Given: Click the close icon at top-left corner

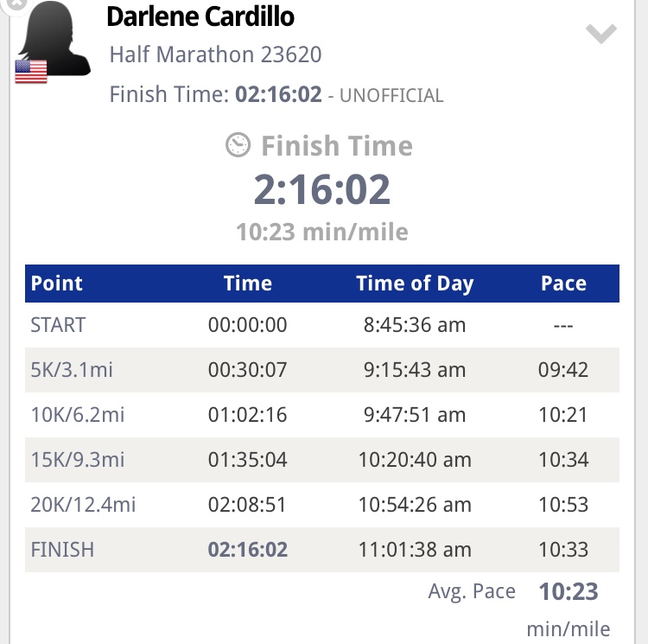Looking at the screenshot, I should [15, 4].
